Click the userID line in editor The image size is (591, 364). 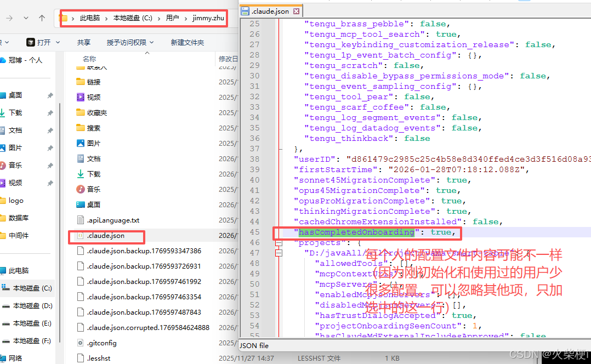tap(442, 159)
